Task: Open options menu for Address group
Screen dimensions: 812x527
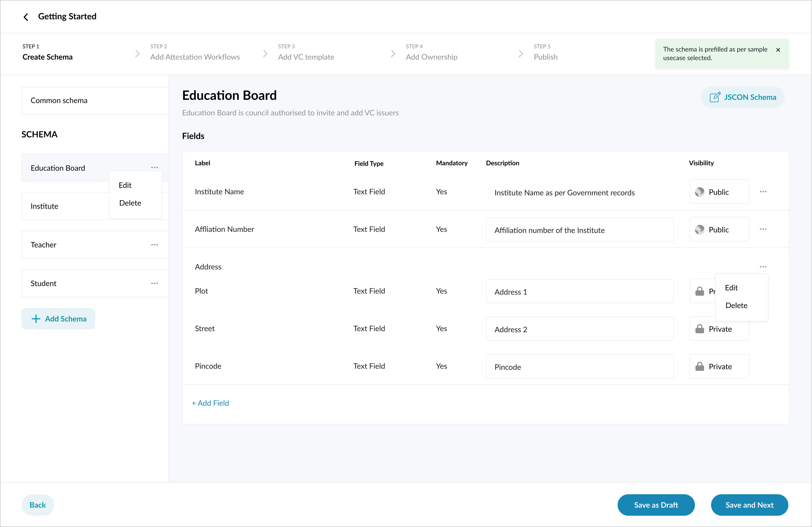Action: click(x=763, y=266)
